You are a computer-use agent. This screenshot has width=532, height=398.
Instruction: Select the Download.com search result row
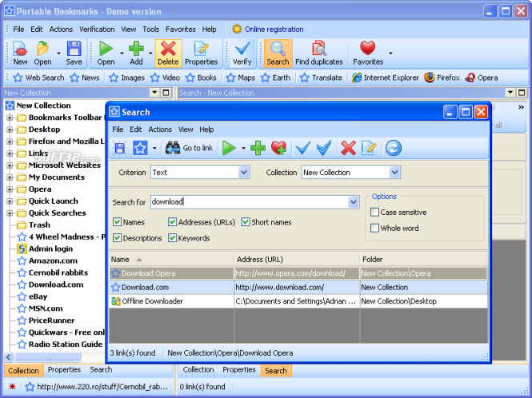pyautogui.click(x=298, y=288)
